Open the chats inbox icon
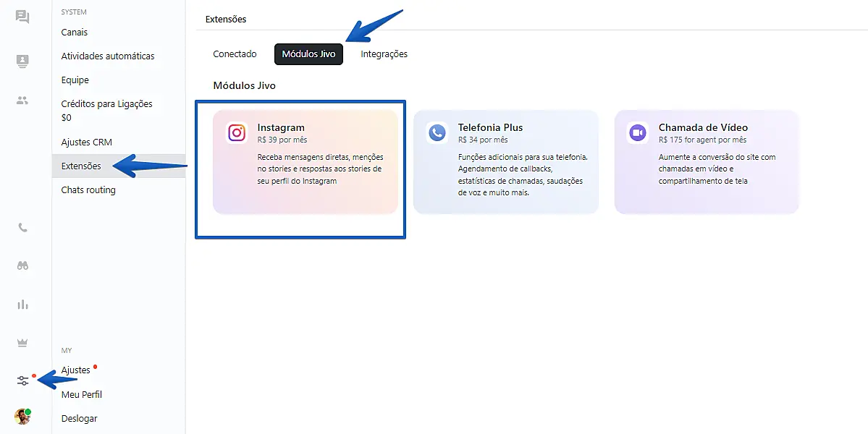The image size is (868, 434). (x=22, y=17)
